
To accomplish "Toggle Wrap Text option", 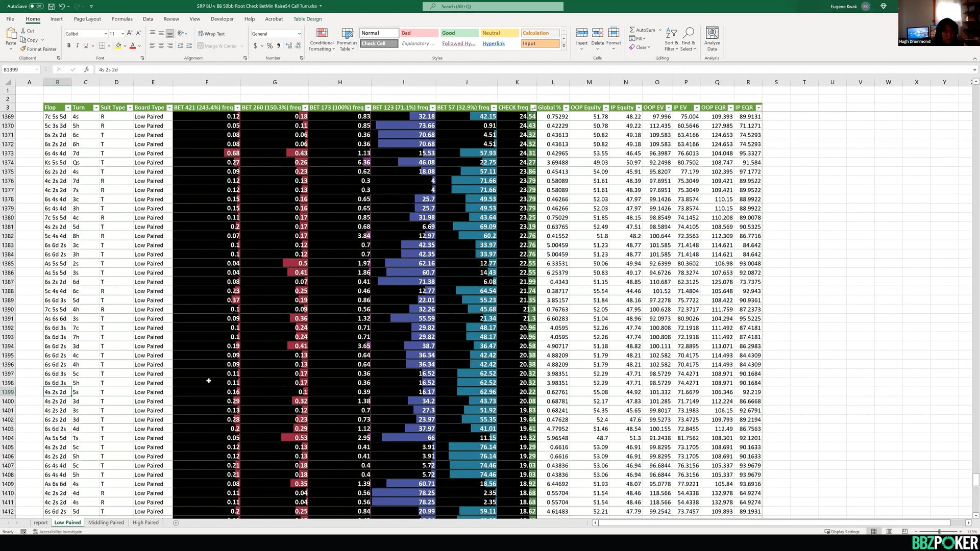I will [211, 34].
